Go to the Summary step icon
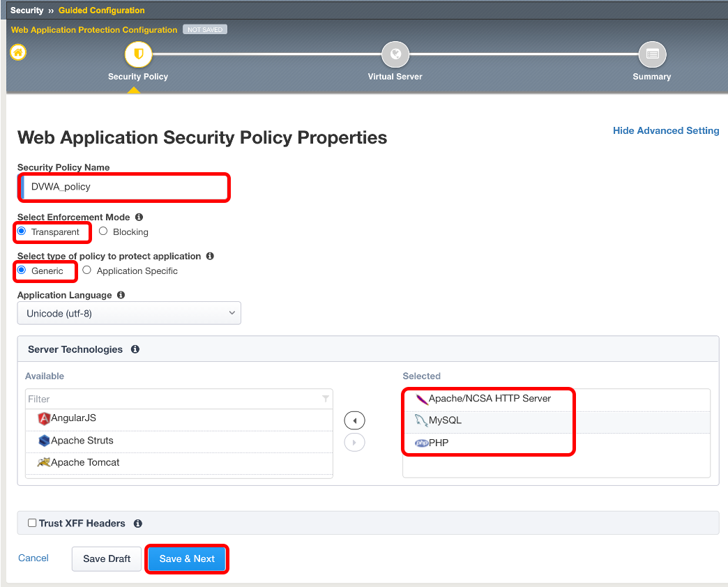Image resolution: width=728 pixels, height=587 pixels. 652,54
